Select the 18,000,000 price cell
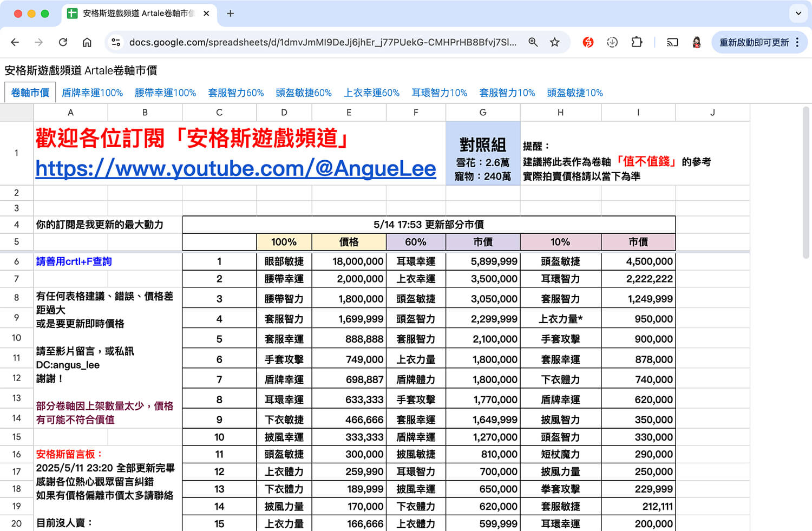 click(349, 261)
